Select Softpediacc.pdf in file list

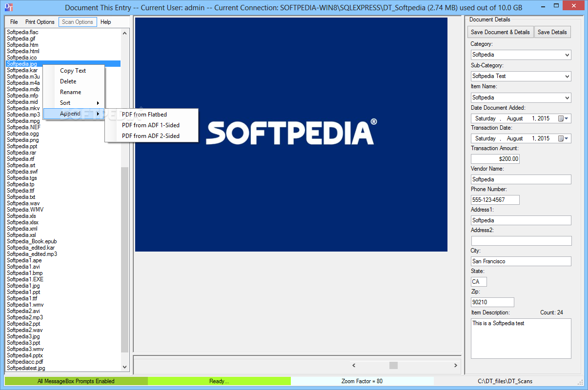25,362
